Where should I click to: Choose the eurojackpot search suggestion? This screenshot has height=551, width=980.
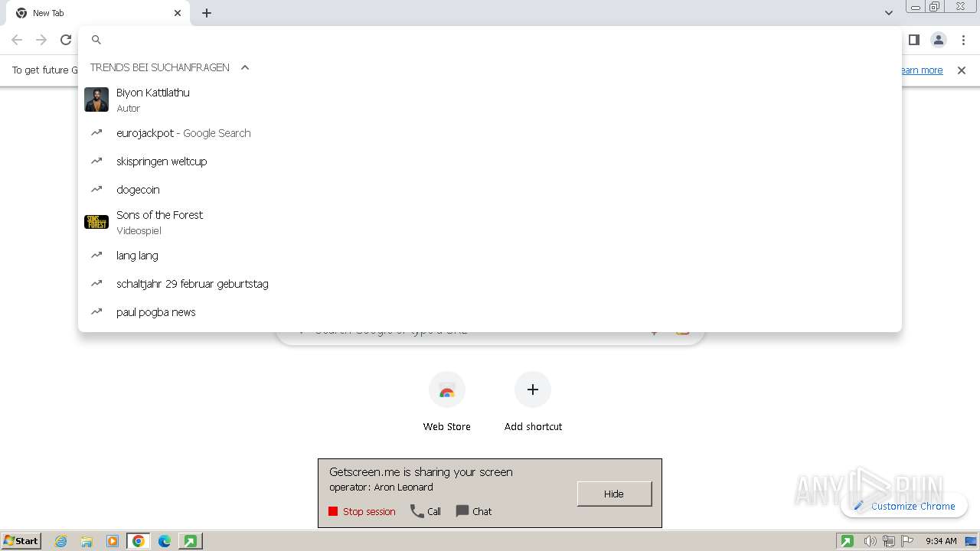tap(490, 133)
